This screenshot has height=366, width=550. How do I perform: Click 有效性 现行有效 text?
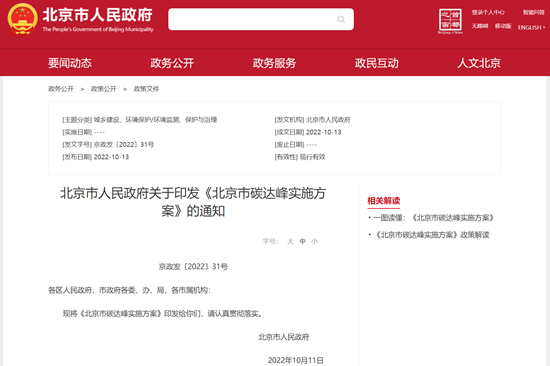300,157
